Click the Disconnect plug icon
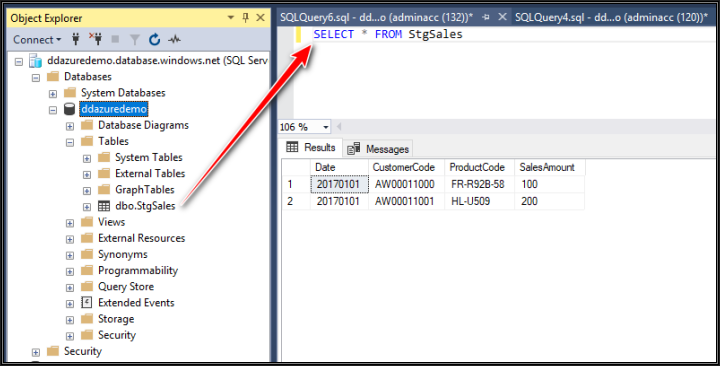 click(96, 40)
